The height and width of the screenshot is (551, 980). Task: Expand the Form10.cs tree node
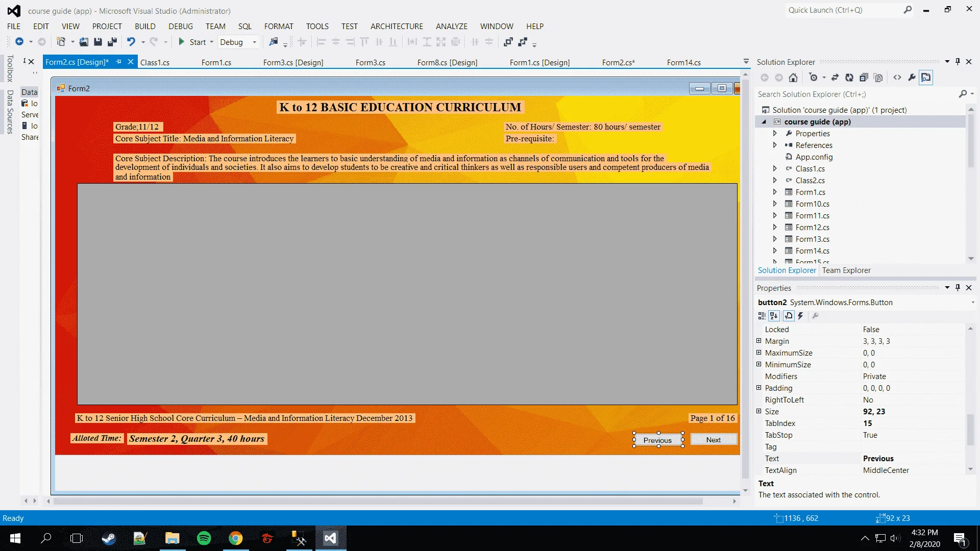coord(775,204)
